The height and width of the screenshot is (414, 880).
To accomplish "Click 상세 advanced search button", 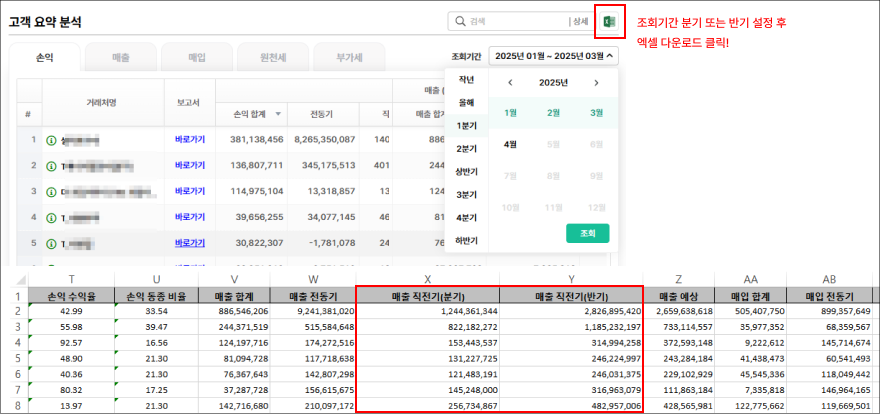I will pyautogui.click(x=580, y=21).
